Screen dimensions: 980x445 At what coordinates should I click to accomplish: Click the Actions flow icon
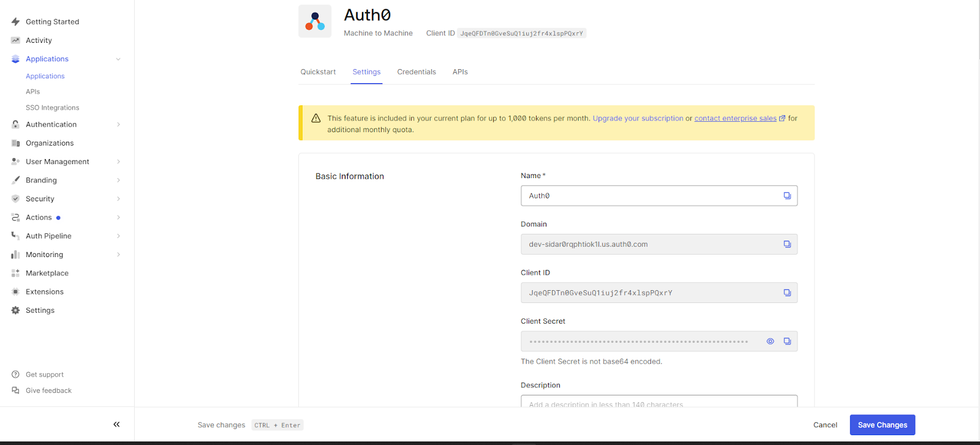pyautogui.click(x=15, y=217)
